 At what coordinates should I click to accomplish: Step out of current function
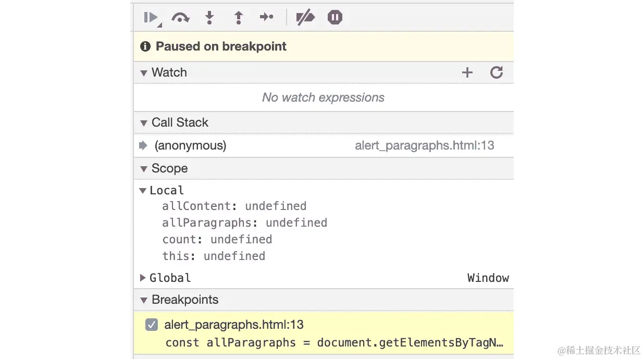tap(238, 18)
